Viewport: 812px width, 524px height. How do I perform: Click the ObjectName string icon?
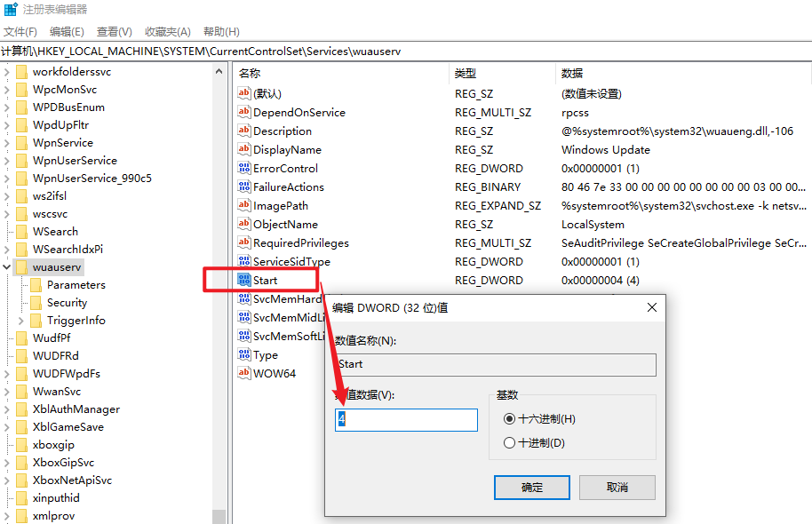[x=244, y=224]
